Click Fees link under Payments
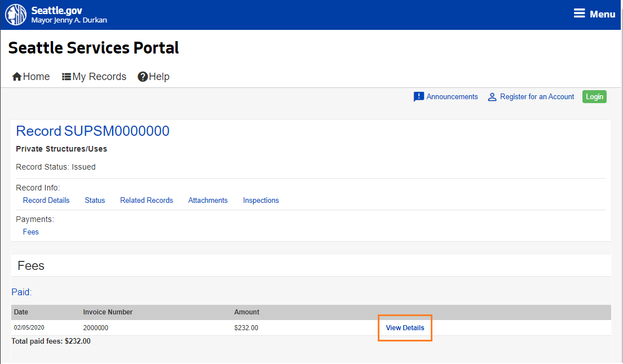623x364 pixels. click(31, 232)
